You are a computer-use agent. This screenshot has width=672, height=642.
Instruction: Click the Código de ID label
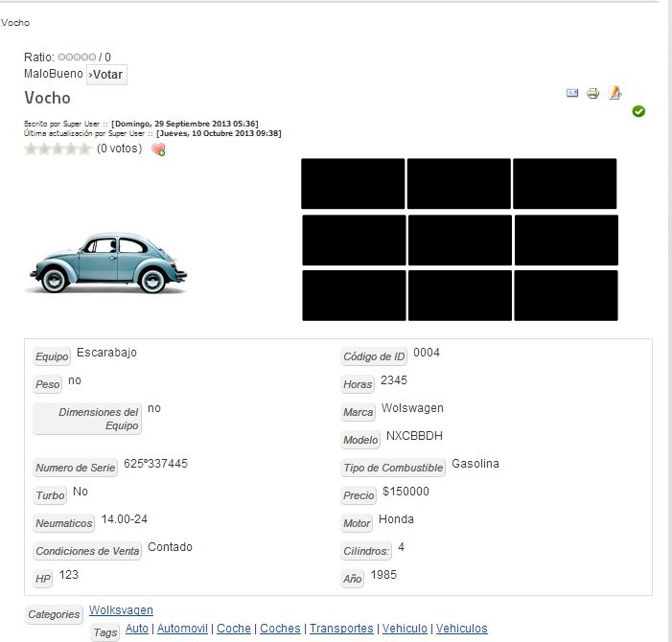pos(374,356)
